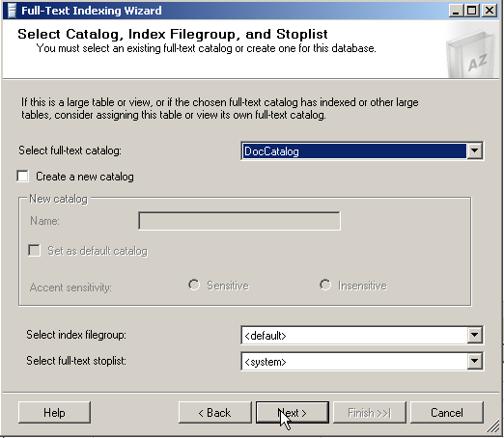Expand the index filegroup dropdown
504x438 pixels.
click(x=474, y=335)
